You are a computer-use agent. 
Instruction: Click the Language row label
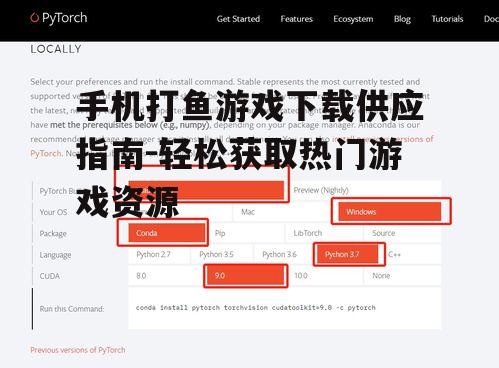[55, 255]
